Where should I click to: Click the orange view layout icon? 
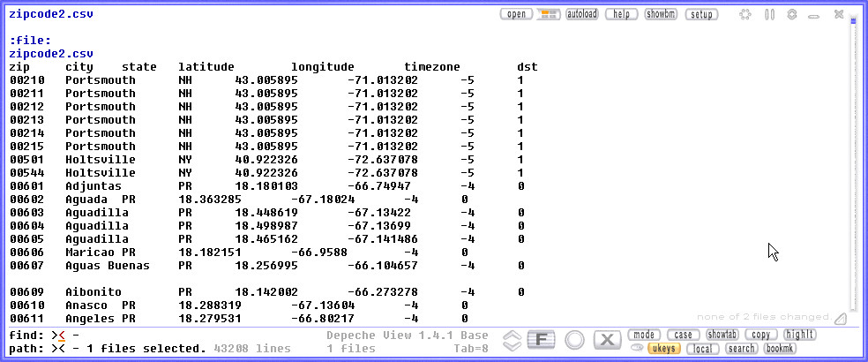click(x=549, y=14)
